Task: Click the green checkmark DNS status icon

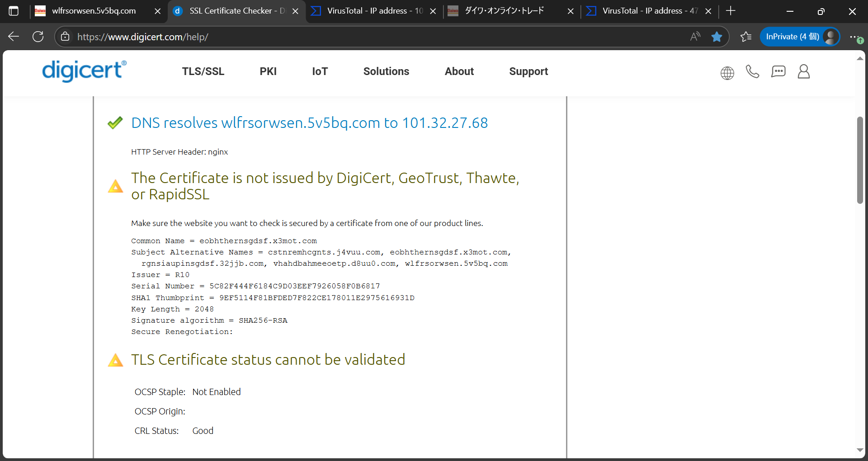Action: [115, 122]
